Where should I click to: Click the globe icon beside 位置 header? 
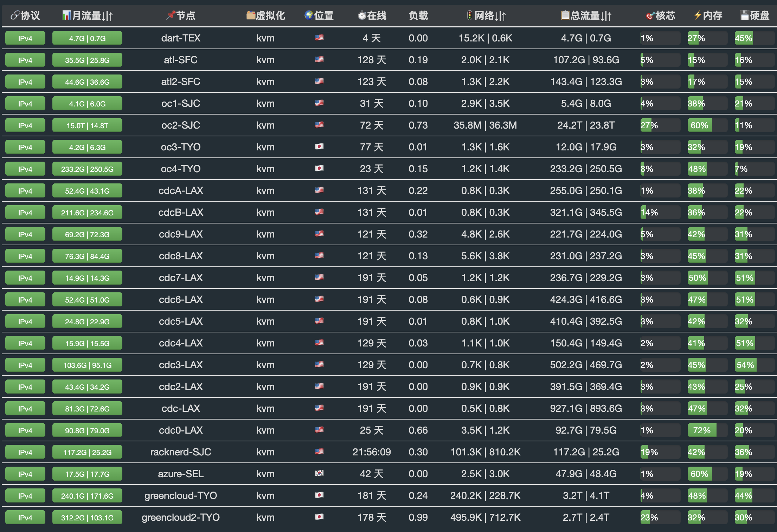(309, 15)
